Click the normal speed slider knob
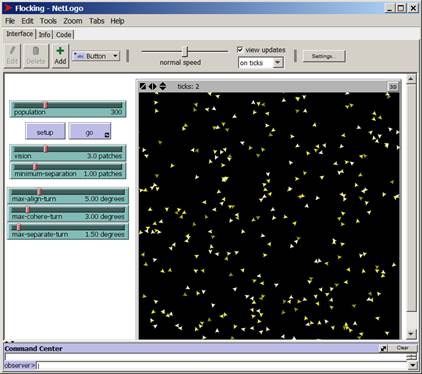This screenshot has height=374, width=422. click(185, 51)
